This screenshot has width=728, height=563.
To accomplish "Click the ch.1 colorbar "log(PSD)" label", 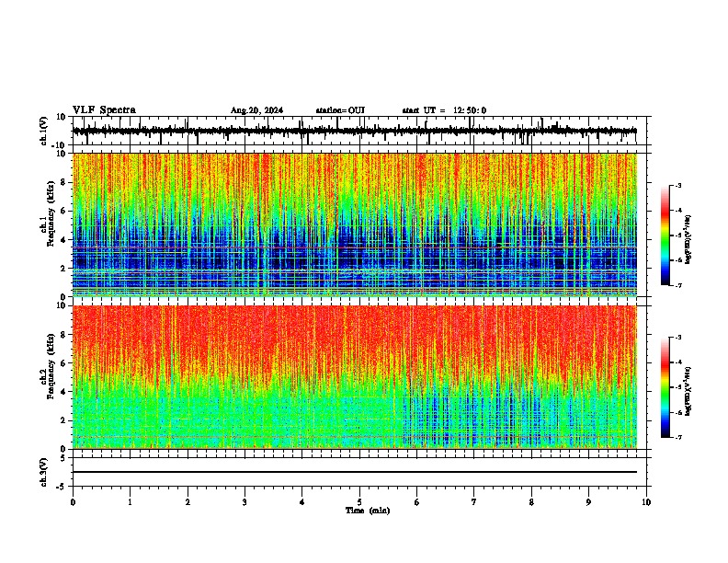I will pyautogui.click(x=688, y=240).
